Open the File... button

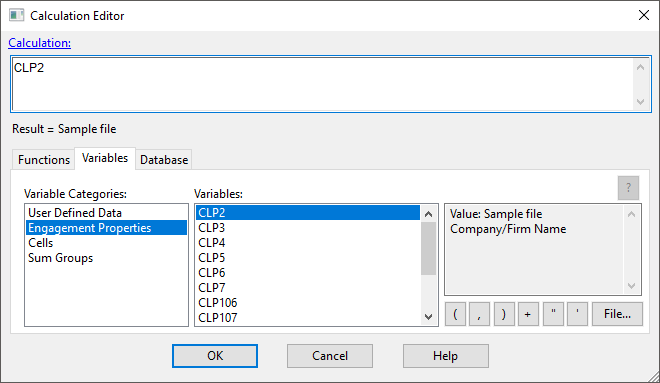[617, 314]
